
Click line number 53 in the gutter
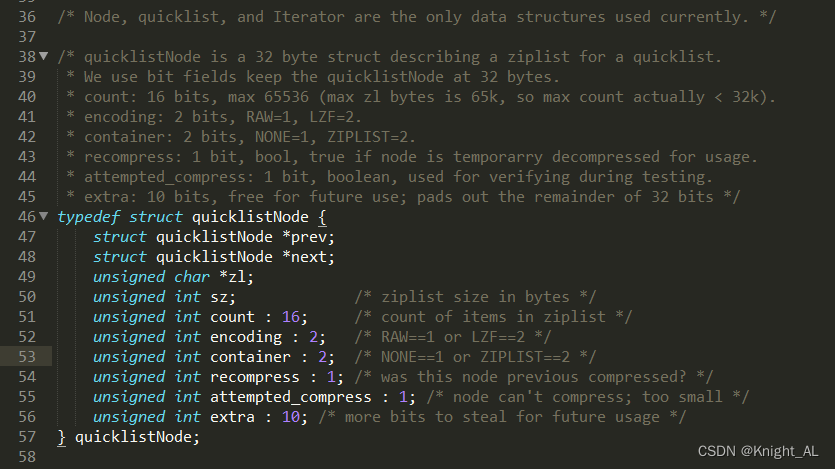tap(27, 357)
